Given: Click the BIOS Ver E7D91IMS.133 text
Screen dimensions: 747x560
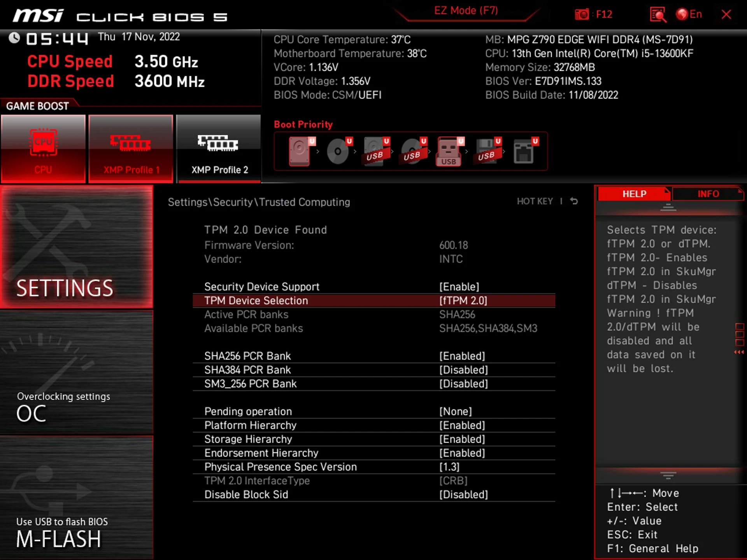Looking at the screenshot, I should 543,81.
